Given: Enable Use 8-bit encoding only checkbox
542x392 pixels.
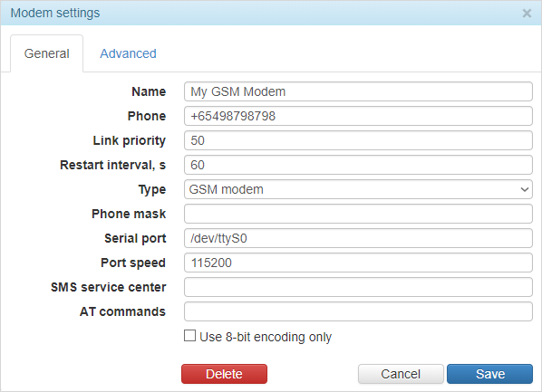Looking at the screenshot, I should (x=189, y=336).
